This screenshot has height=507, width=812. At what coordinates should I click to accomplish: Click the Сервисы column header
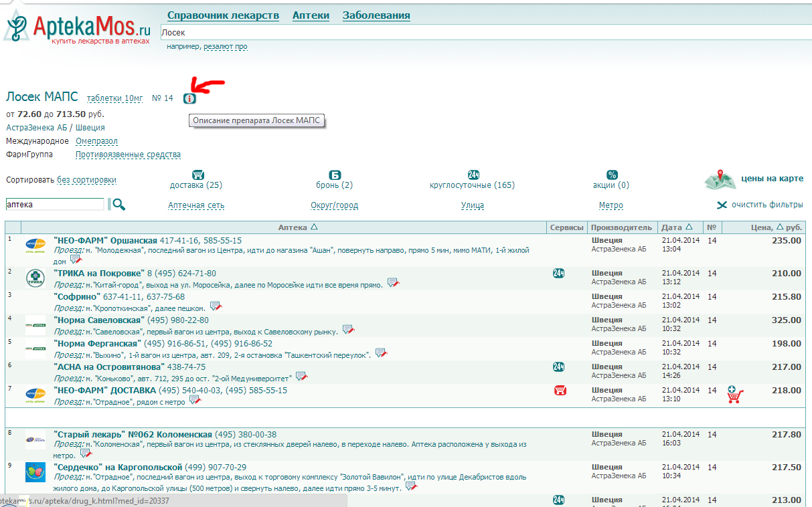click(x=567, y=227)
